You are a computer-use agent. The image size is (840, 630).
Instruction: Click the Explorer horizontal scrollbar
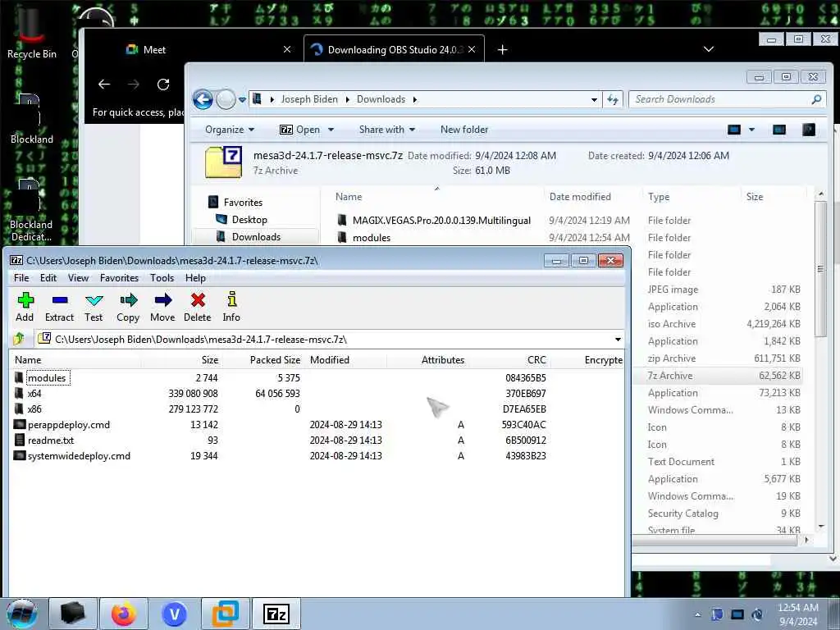715,540
